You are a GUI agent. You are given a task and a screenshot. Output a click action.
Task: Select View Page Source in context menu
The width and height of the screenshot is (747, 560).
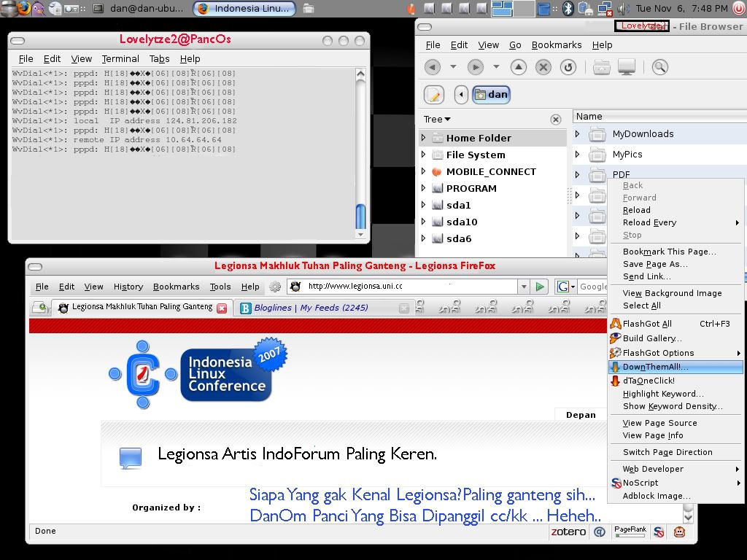[x=676, y=423]
